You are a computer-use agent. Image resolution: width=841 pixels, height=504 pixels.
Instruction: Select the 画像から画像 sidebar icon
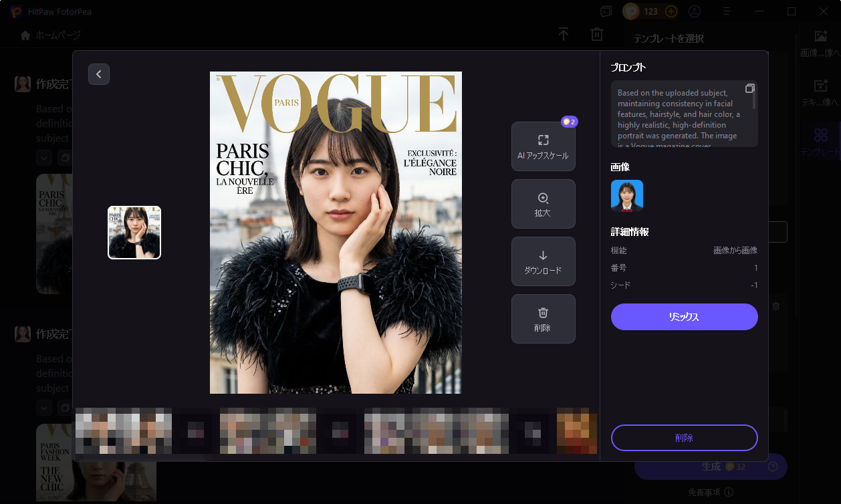[x=820, y=37]
